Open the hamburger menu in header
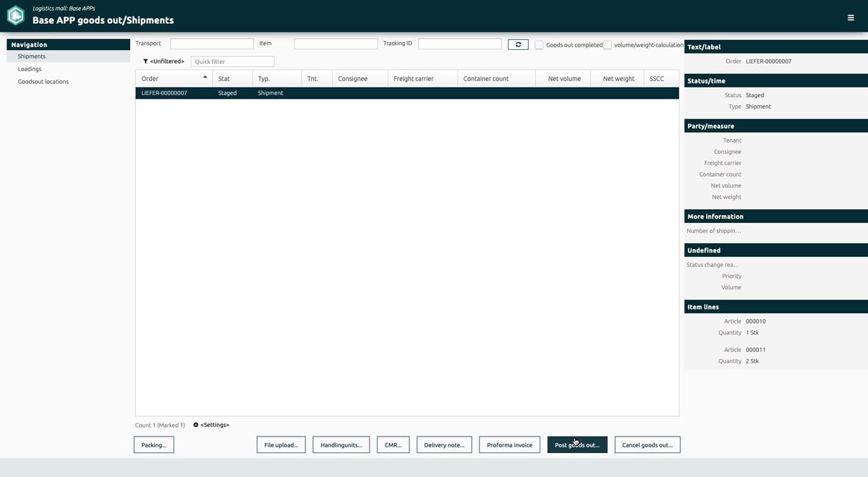Screen dimensions: 868x477 click(x=851, y=17)
